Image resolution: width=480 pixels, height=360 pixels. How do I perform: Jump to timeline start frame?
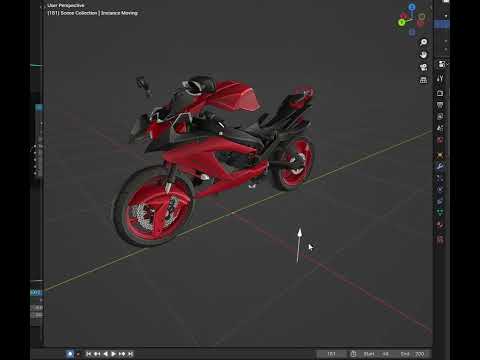coord(88,354)
